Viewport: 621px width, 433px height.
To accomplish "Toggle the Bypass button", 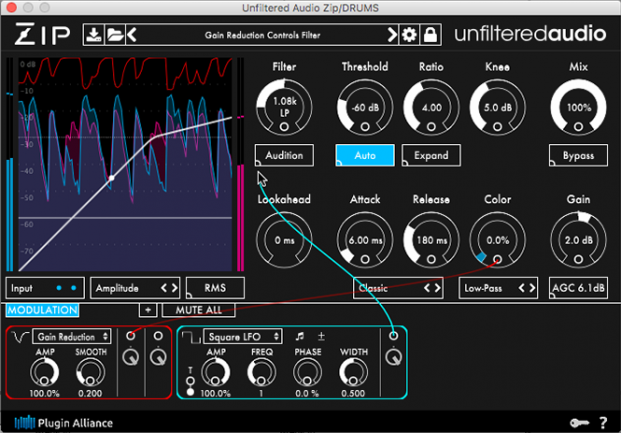I will 578,156.
